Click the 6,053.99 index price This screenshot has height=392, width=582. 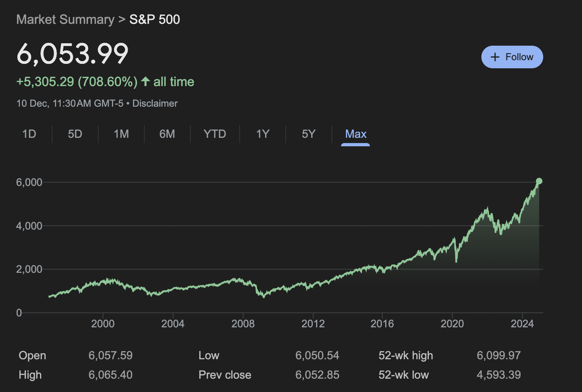tap(72, 54)
